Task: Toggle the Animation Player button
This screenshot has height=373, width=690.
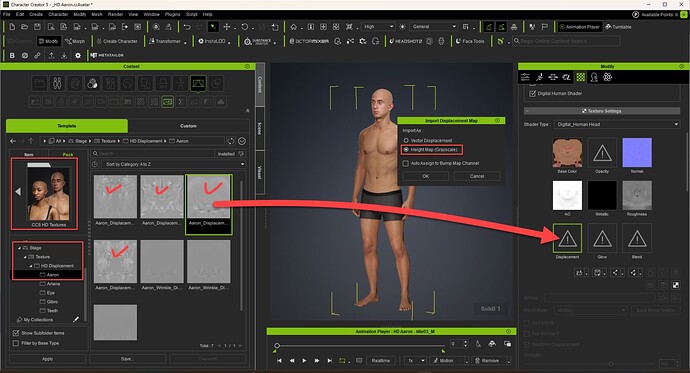Action: pyautogui.click(x=579, y=27)
